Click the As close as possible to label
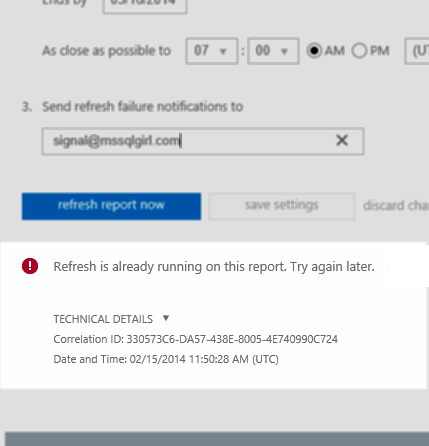This screenshot has width=429, height=446. coord(106,51)
